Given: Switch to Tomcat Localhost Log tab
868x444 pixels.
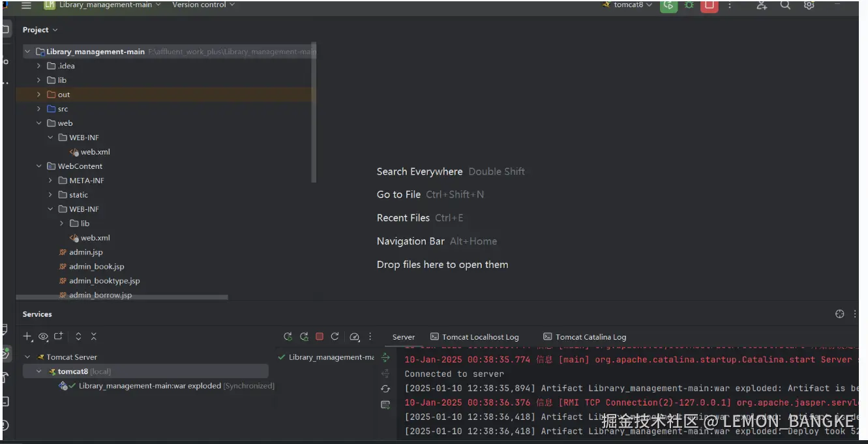Looking at the screenshot, I should click(x=475, y=337).
